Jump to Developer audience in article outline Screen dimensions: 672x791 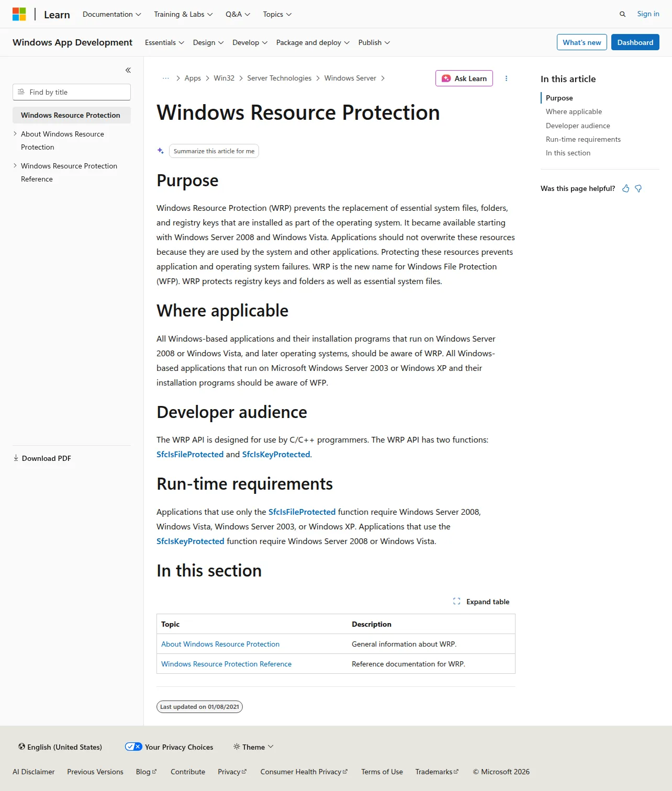coord(578,126)
